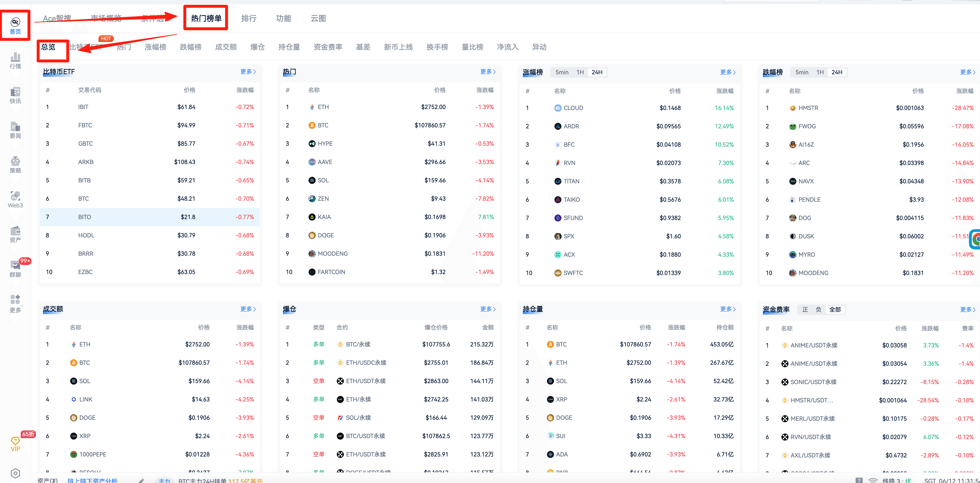980x483 pixels.
Task: Click the CLOUD coin icon in 涨幅榜
Action: click(x=558, y=108)
